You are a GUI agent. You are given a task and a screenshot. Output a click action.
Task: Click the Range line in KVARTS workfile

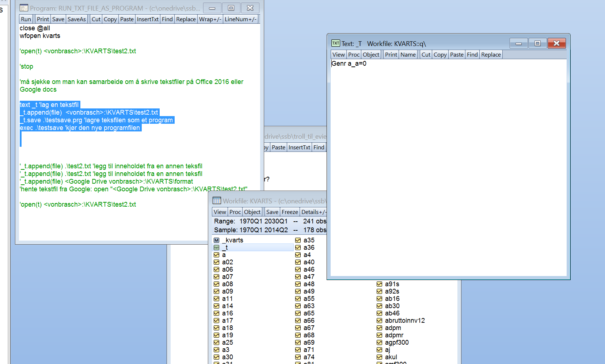pyautogui.click(x=270, y=221)
